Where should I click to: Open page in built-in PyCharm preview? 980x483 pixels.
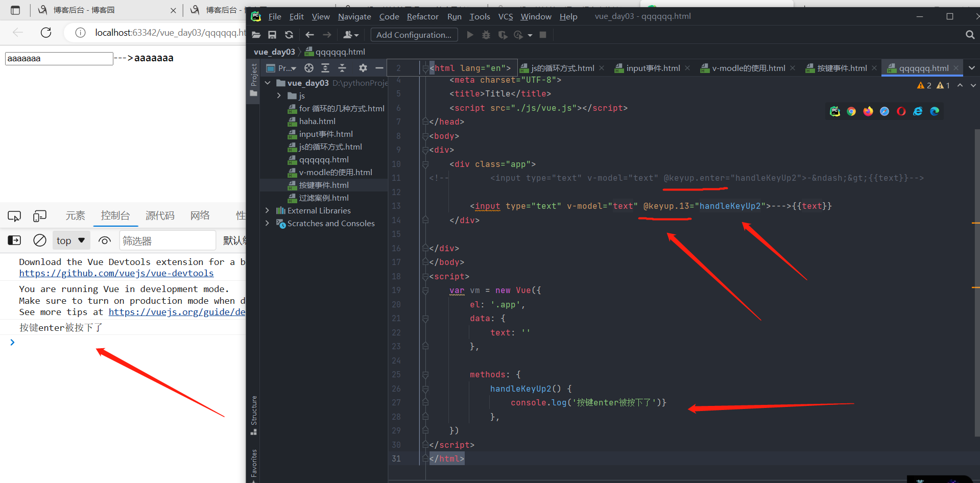(835, 111)
